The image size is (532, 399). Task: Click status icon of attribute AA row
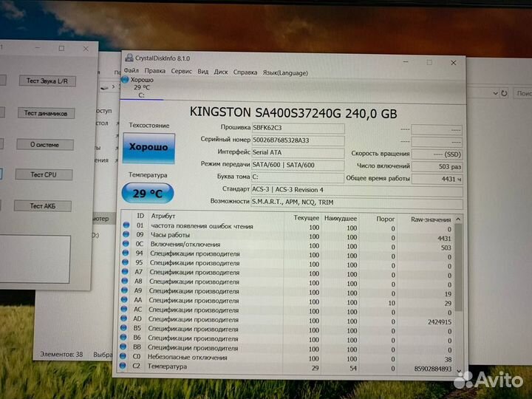point(124,299)
